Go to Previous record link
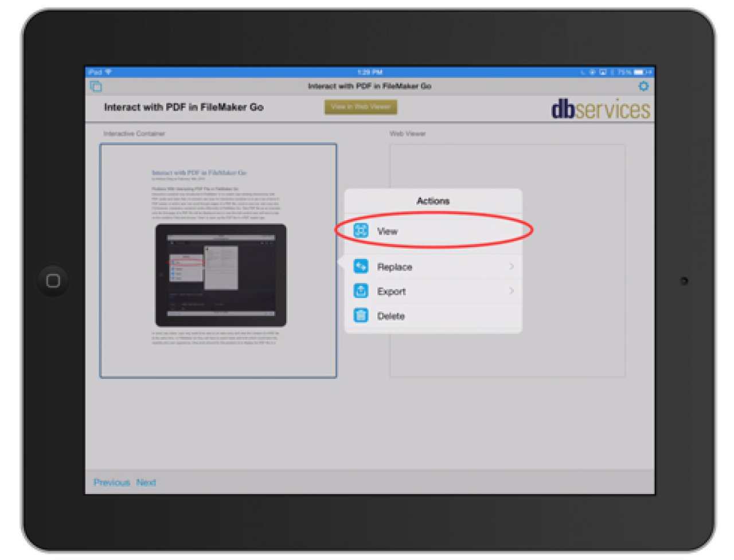Screen dimensions: 734x560 click(112, 483)
